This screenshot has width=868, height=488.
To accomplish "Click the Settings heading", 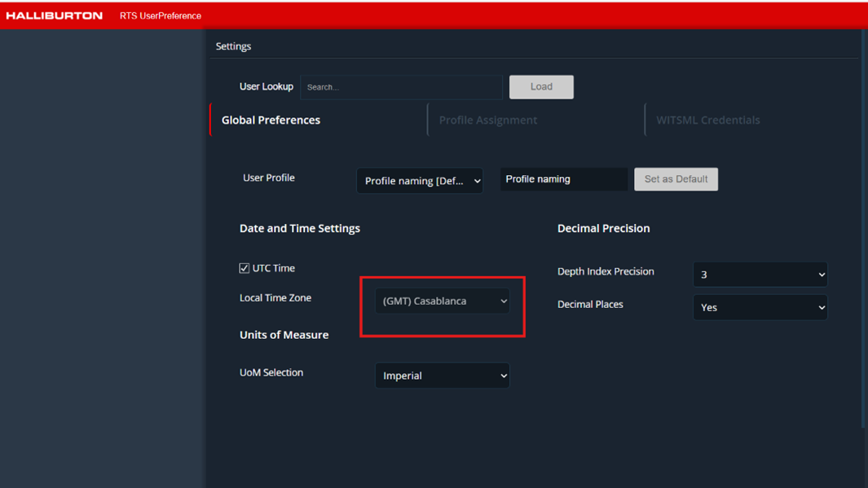I will pyautogui.click(x=233, y=46).
